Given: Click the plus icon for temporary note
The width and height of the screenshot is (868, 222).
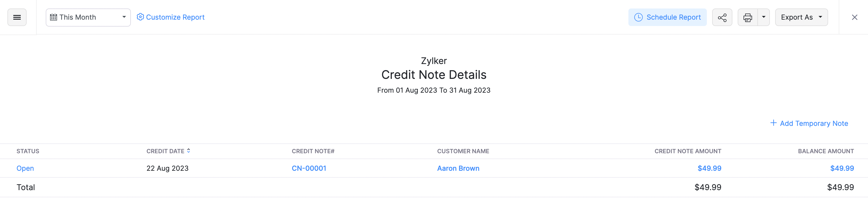Looking at the screenshot, I should point(773,123).
